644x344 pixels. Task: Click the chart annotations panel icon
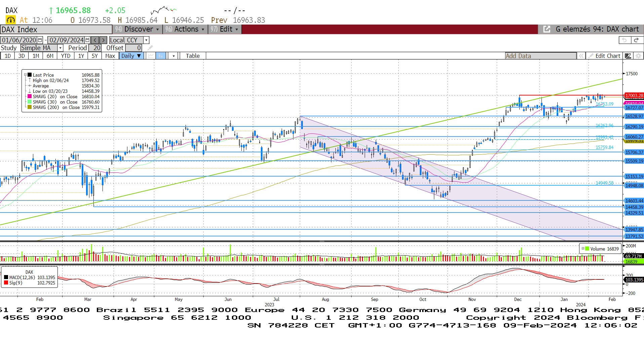[x=628, y=56]
